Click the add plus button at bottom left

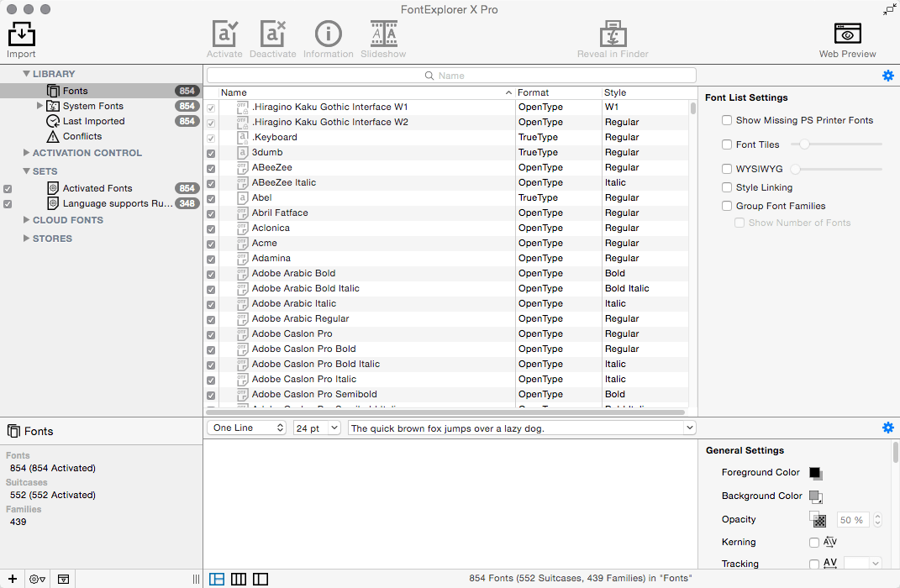point(13,579)
